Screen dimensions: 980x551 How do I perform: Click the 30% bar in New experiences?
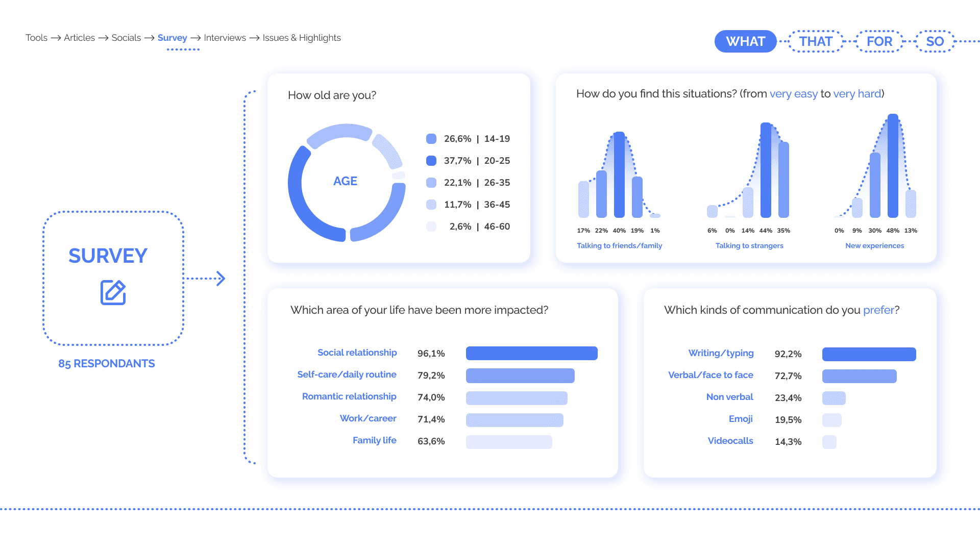875,185
